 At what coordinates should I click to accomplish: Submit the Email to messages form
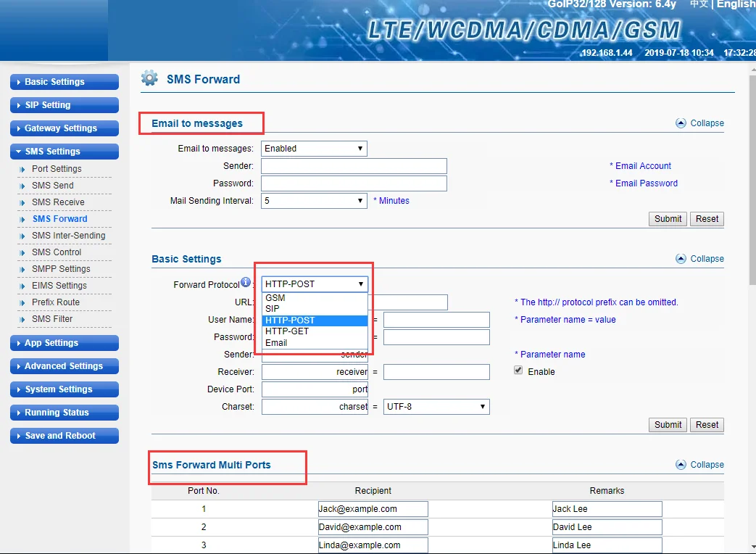click(668, 219)
